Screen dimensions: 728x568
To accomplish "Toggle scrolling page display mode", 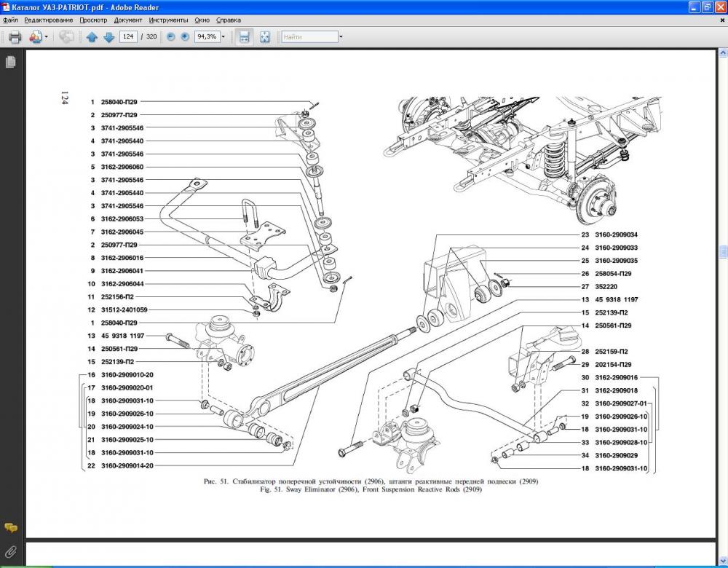I will (245, 37).
